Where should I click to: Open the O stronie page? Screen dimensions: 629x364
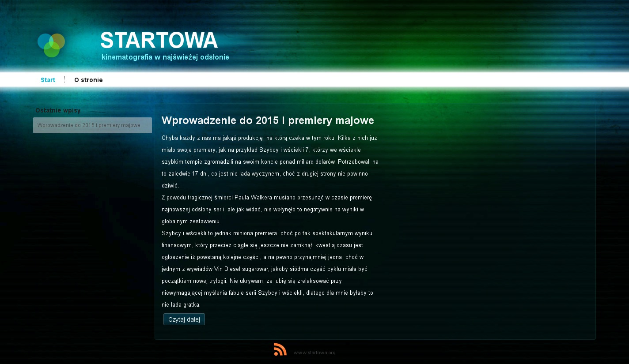click(x=88, y=80)
